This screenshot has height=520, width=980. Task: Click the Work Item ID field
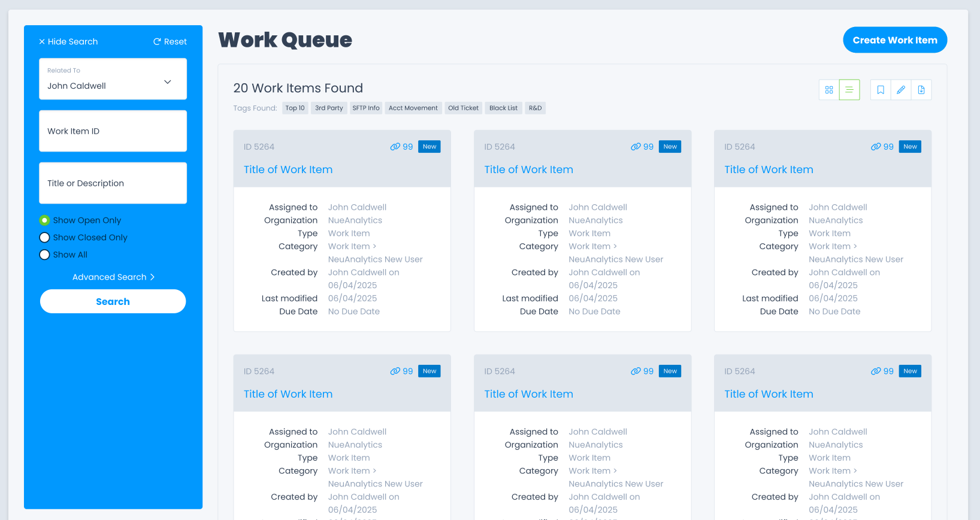113,131
